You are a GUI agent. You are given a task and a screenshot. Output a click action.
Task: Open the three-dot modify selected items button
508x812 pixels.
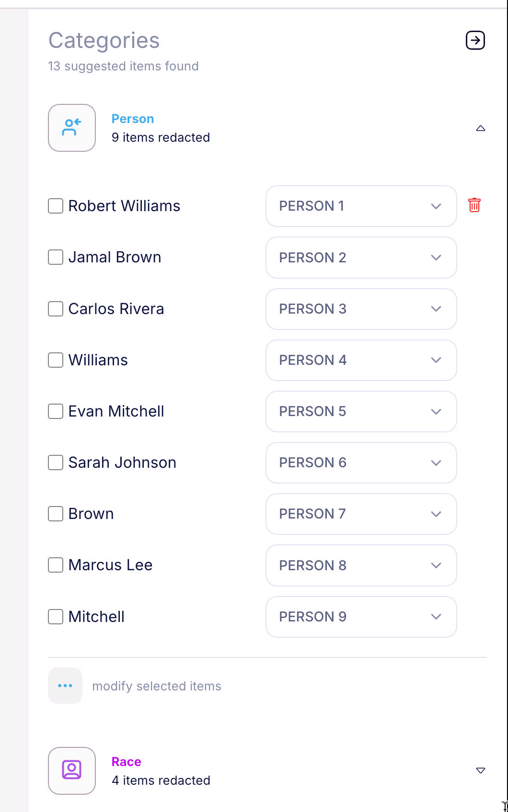[65, 686]
